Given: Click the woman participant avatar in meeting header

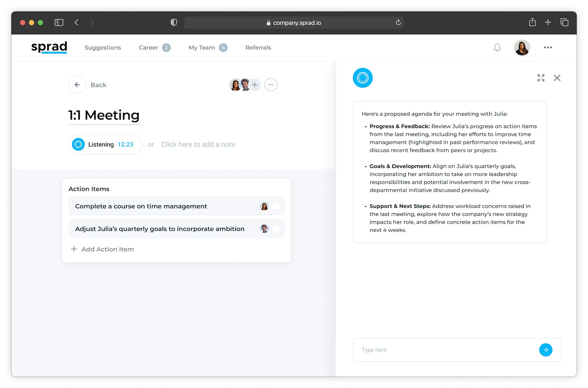Looking at the screenshot, I should click(x=235, y=85).
